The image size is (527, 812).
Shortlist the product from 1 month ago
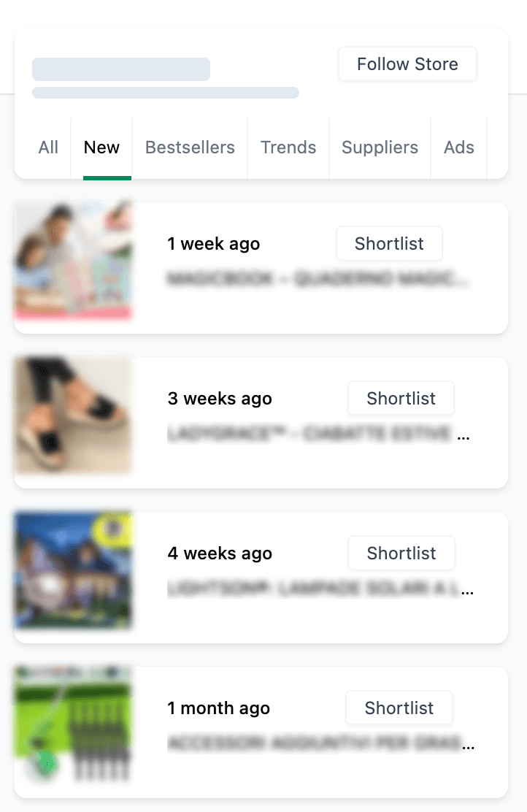pos(399,708)
